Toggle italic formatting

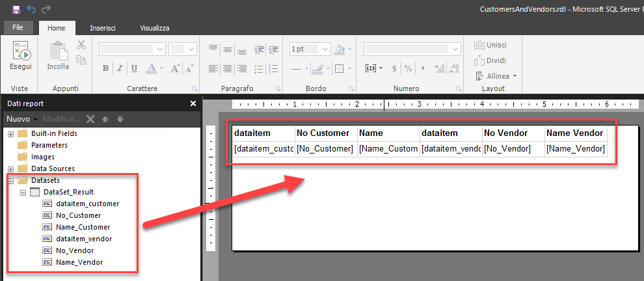120,68
